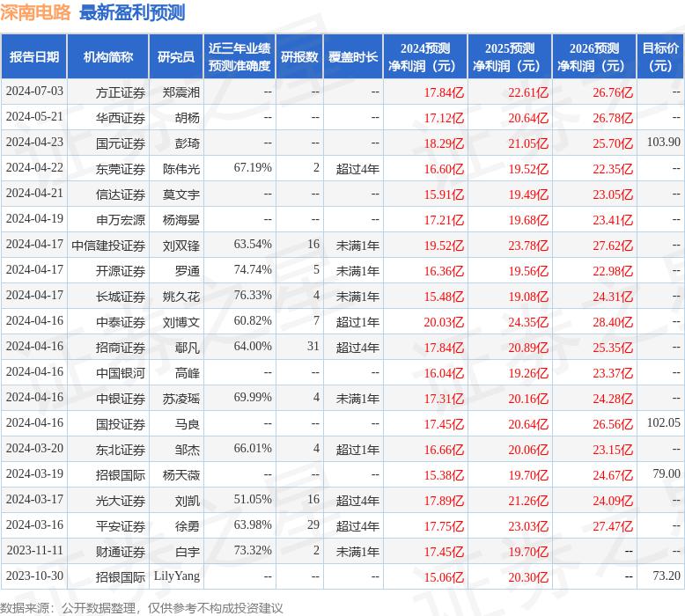Click the 中信建投证券 institution name

coord(107,245)
